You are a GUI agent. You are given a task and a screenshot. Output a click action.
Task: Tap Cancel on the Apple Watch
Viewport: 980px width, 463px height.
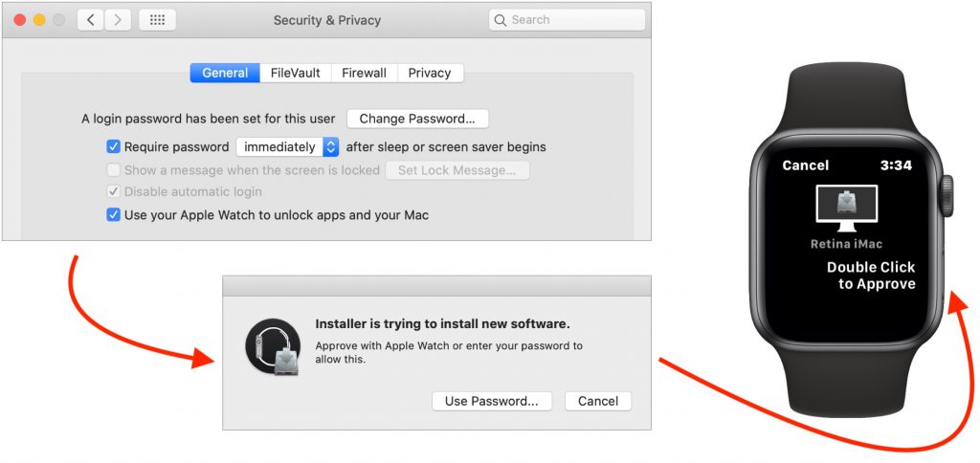805,165
